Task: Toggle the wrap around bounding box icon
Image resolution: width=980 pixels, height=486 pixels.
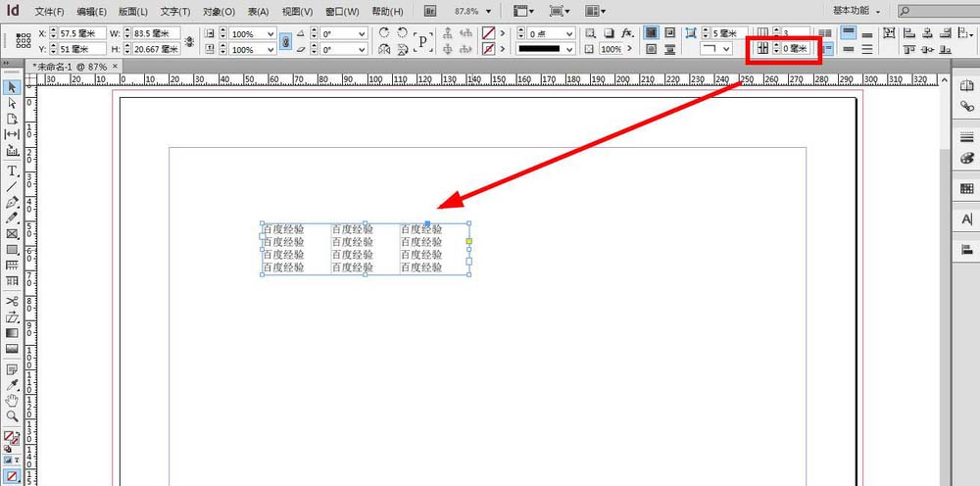Action: [x=669, y=33]
